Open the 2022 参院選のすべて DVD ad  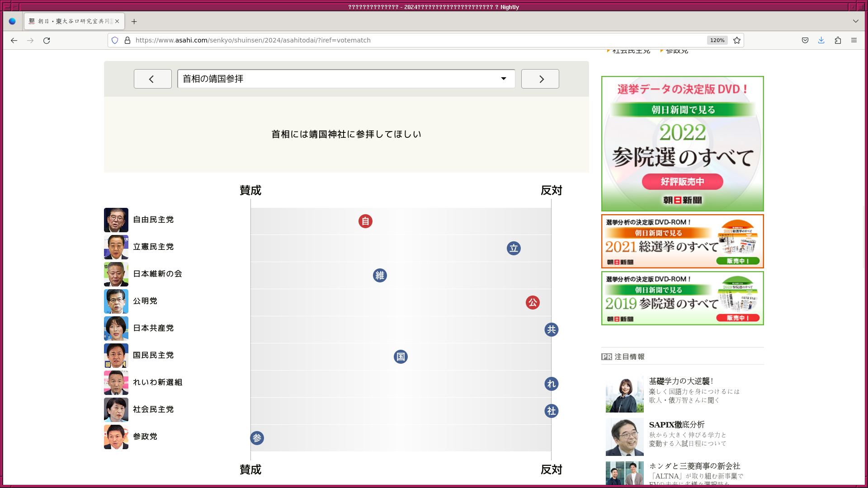[x=683, y=144]
